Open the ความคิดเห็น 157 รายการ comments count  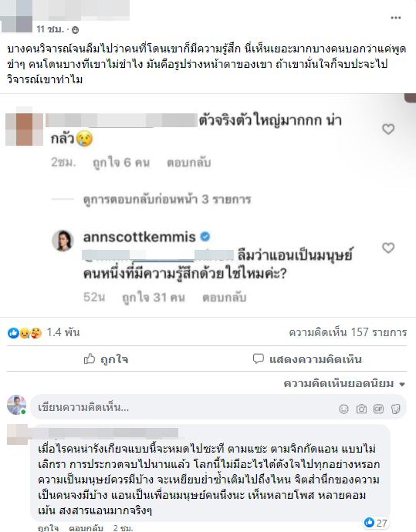348,332
